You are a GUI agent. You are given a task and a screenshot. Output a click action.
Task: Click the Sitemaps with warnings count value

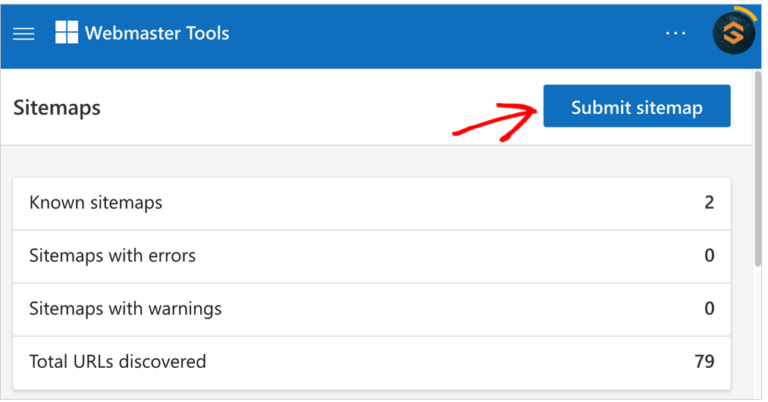tap(709, 308)
